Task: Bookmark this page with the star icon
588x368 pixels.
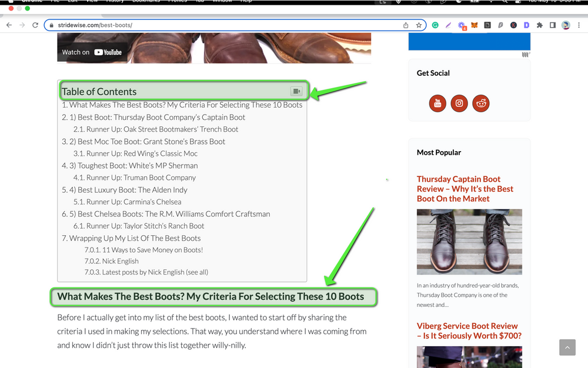Action: (x=418, y=25)
